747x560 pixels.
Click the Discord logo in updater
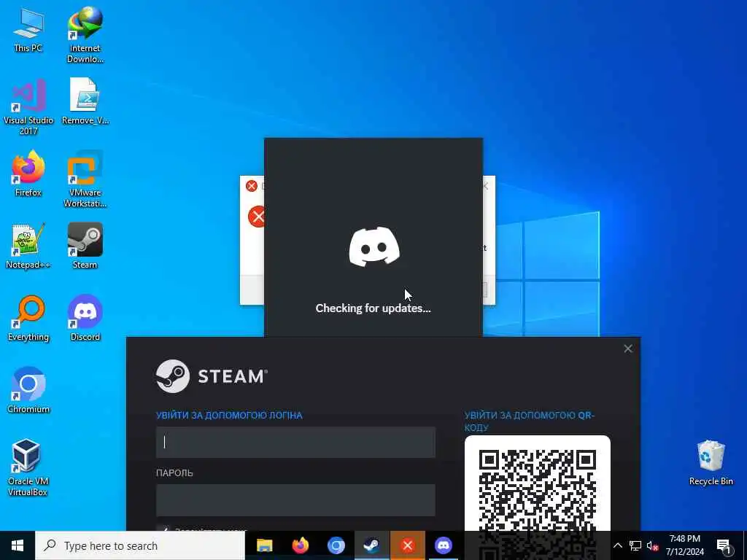click(374, 246)
